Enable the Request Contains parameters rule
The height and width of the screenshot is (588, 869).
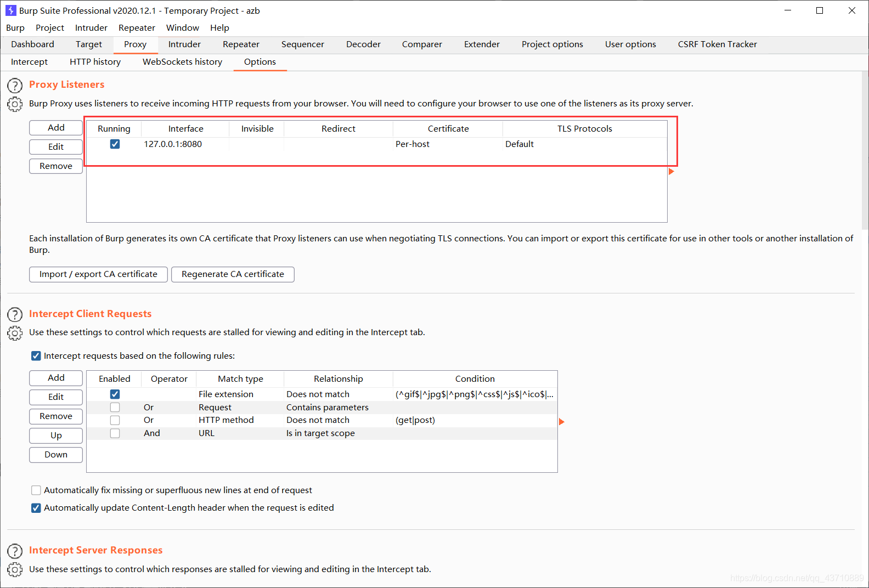(115, 408)
